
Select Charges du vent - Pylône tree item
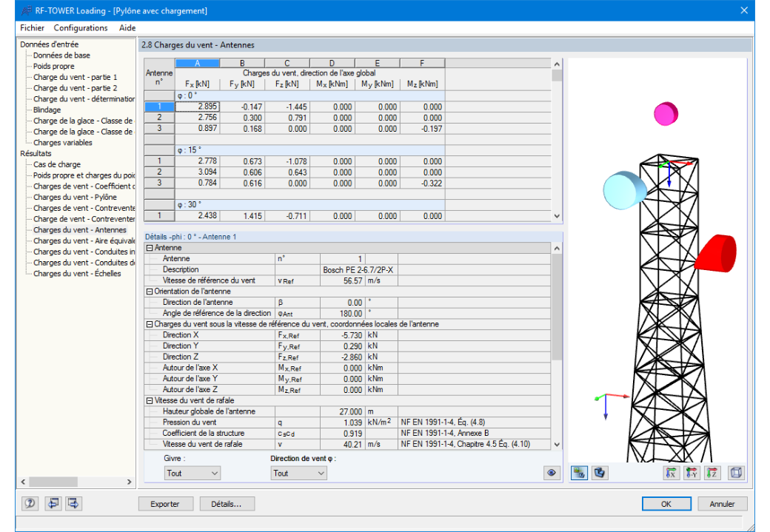tap(75, 198)
